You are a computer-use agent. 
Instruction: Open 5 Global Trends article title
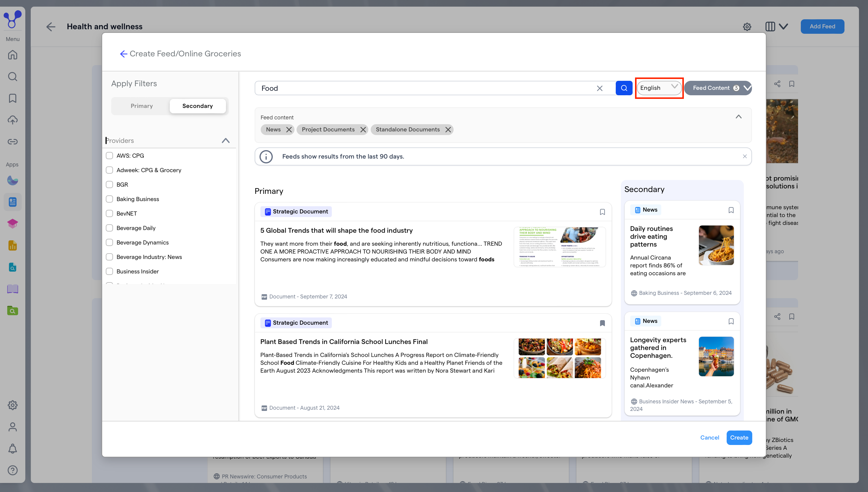(x=336, y=230)
